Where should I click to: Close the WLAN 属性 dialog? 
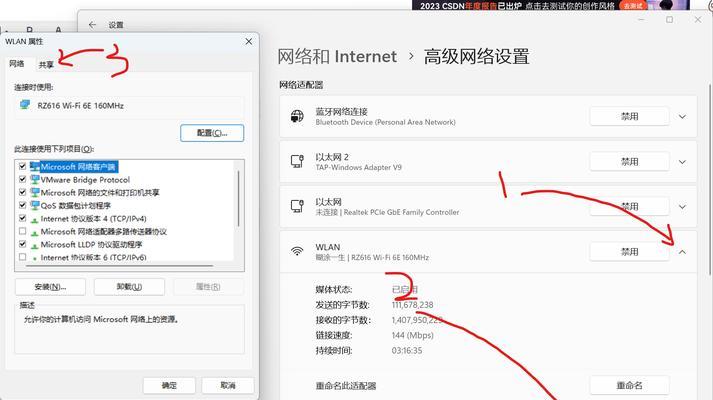click(249, 41)
